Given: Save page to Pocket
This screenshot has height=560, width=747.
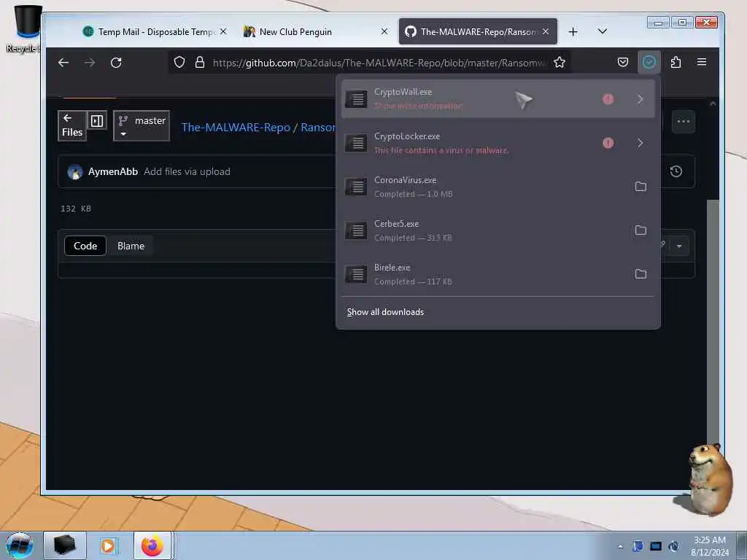Looking at the screenshot, I should pos(623,63).
